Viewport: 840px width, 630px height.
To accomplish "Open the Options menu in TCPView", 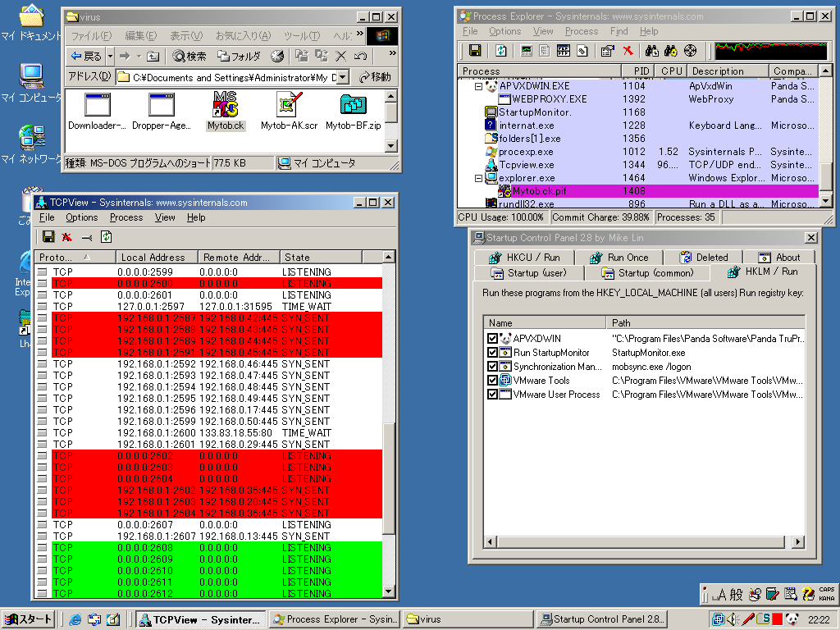I will coord(82,217).
